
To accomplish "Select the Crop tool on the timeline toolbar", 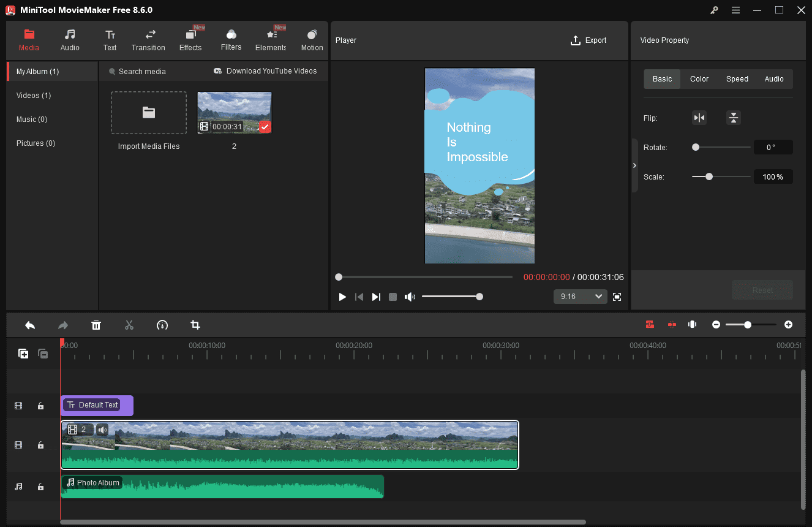I will coord(195,325).
